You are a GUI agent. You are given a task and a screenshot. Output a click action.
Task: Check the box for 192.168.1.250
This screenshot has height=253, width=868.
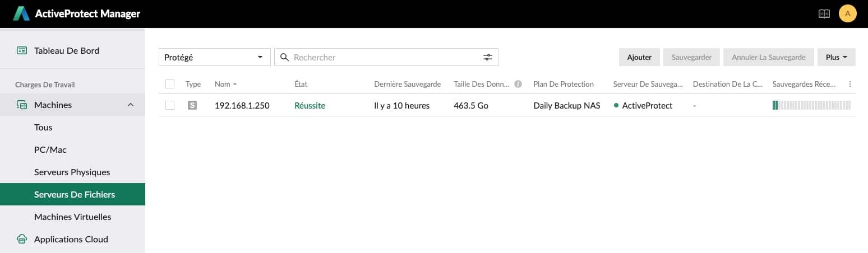(170, 105)
